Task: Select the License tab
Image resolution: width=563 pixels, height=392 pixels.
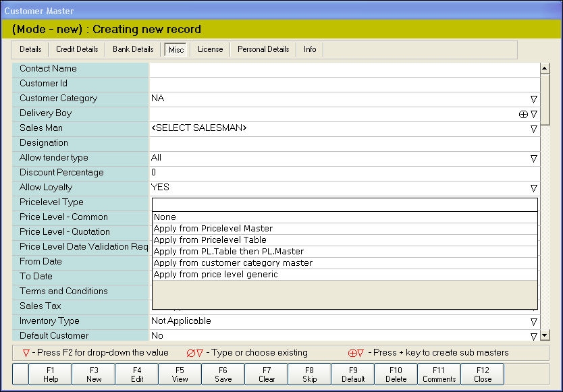Action: pos(210,49)
